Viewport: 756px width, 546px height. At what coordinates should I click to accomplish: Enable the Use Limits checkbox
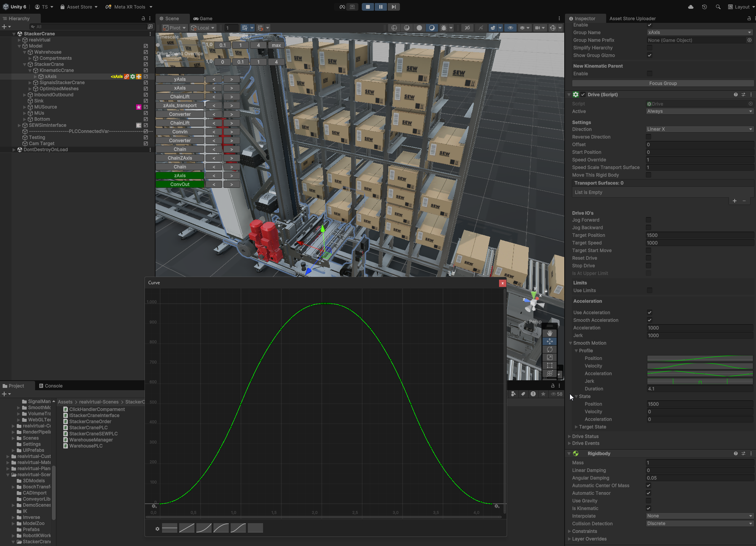pyautogui.click(x=649, y=290)
